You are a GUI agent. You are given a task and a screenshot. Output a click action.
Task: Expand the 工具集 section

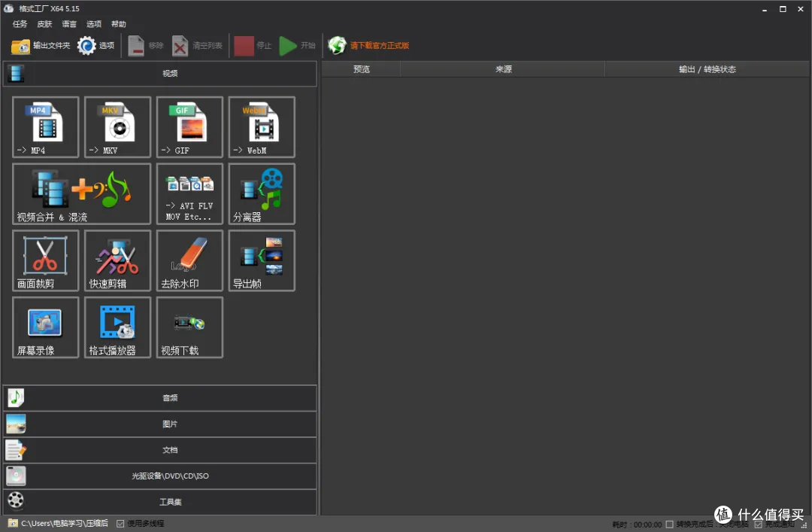[160, 502]
